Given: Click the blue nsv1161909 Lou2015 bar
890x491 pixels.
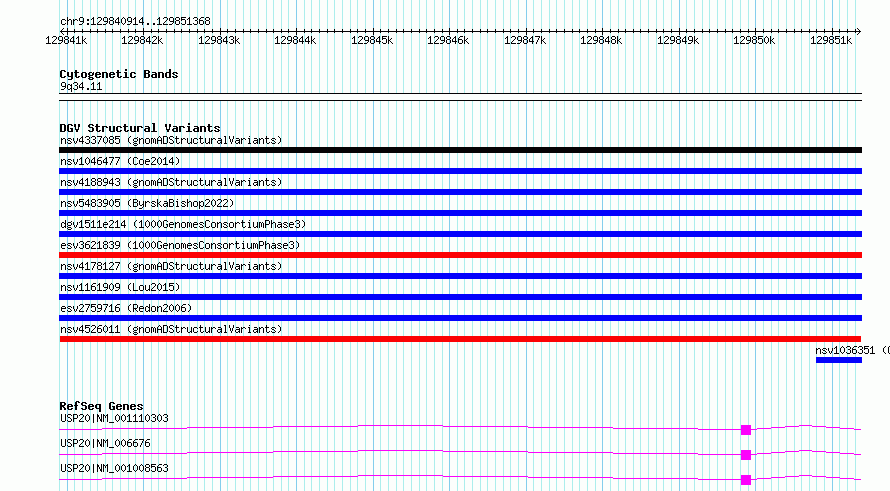Looking at the screenshot, I should (460, 297).
